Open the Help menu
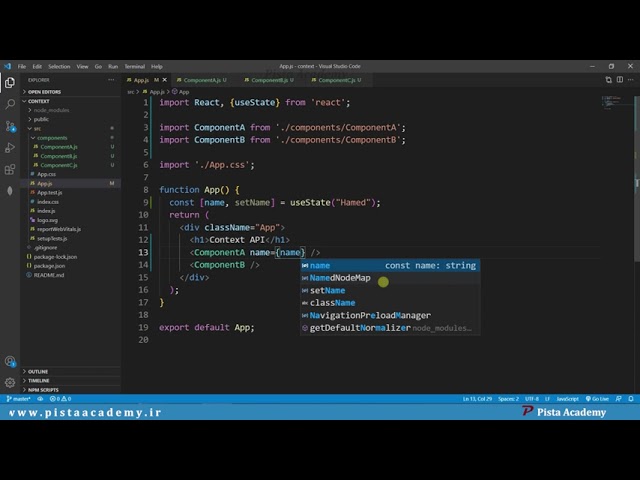 coord(157,67)
